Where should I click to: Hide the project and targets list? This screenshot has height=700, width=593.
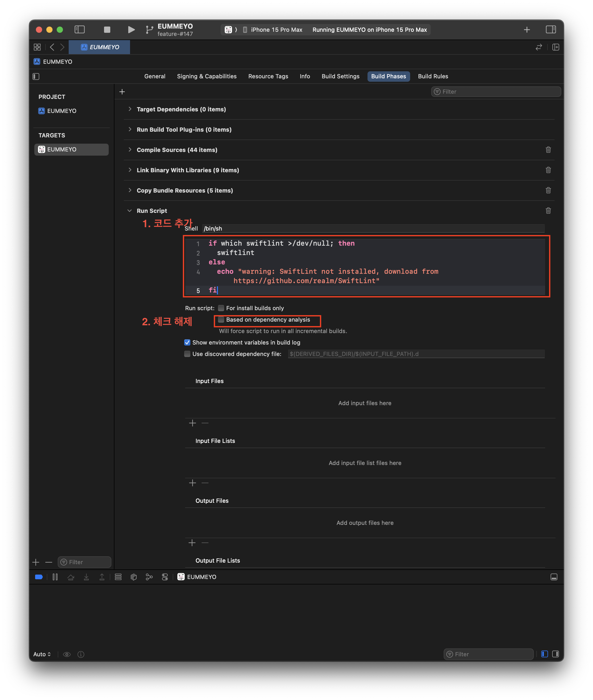pos(36,76)
